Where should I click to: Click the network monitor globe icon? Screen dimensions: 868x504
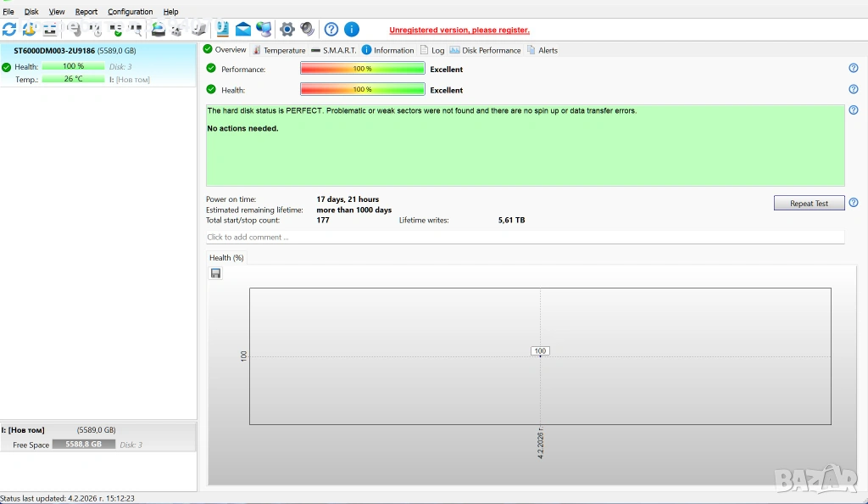[264, 30]
